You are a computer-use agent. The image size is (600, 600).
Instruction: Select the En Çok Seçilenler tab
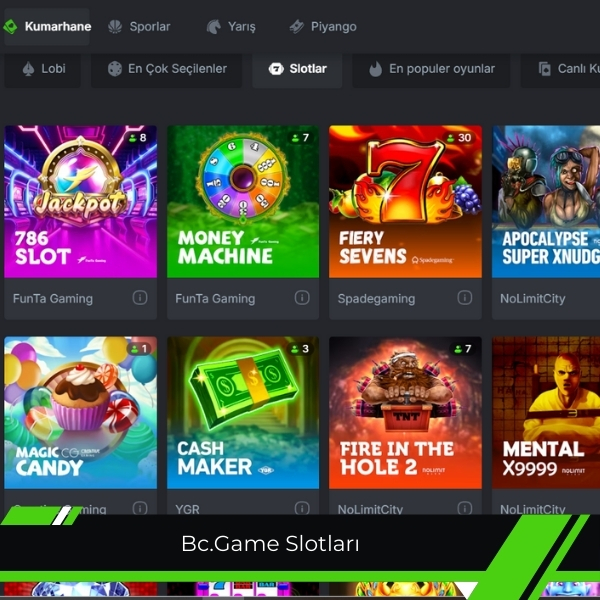click(166, 69)
